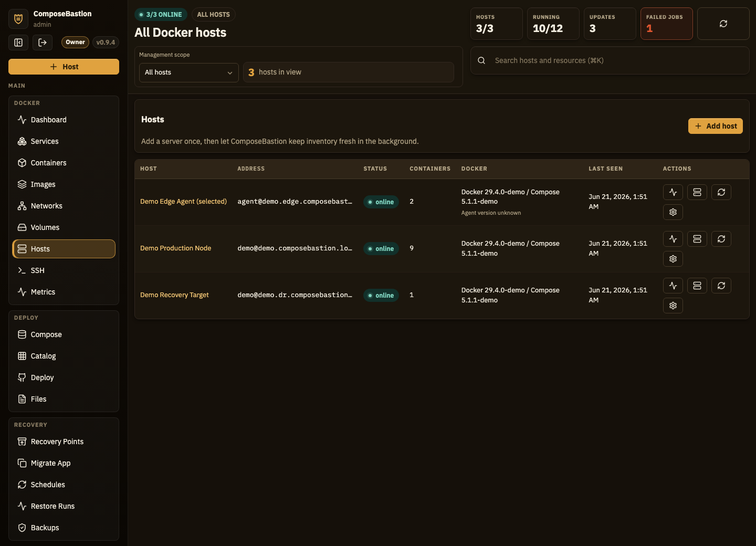Open the Containers section

(x=64, y=163)
